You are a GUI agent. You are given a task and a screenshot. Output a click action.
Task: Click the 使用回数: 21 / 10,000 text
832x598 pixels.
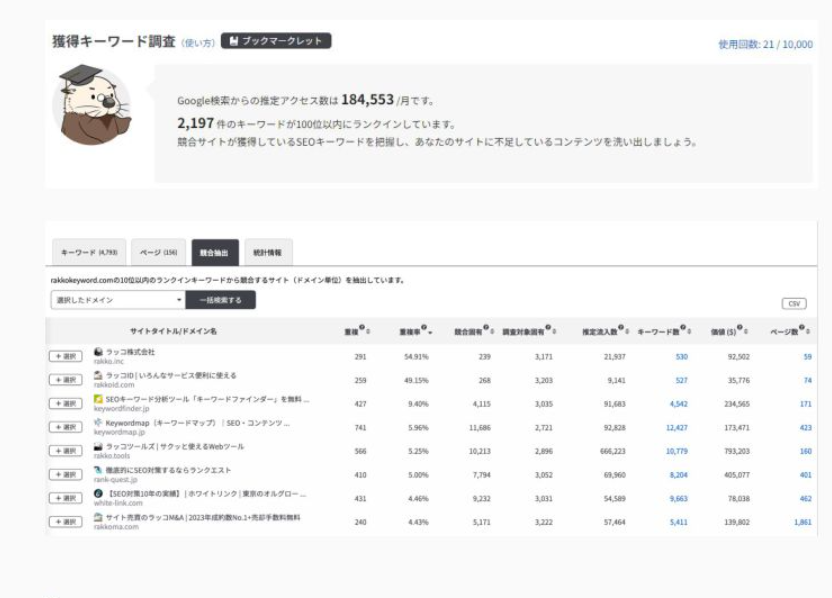coord(765,45)
